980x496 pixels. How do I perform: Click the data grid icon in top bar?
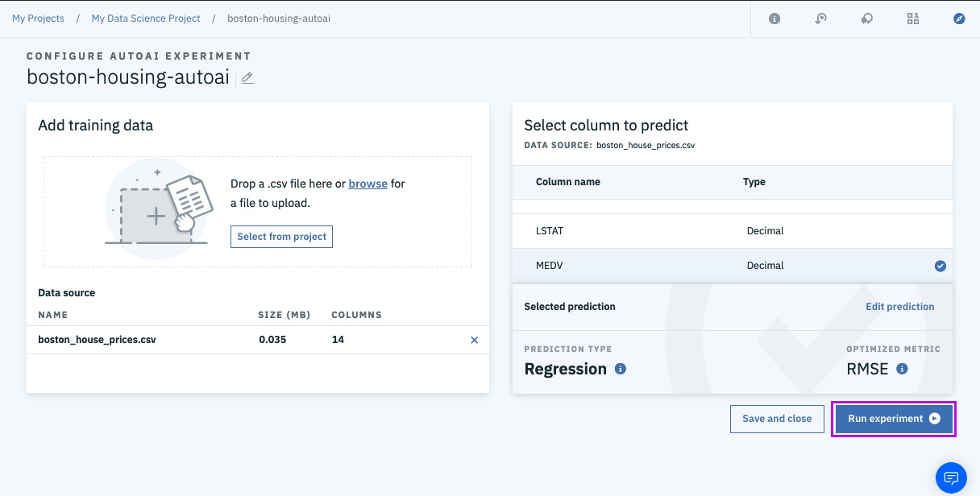tap(913, 19)
